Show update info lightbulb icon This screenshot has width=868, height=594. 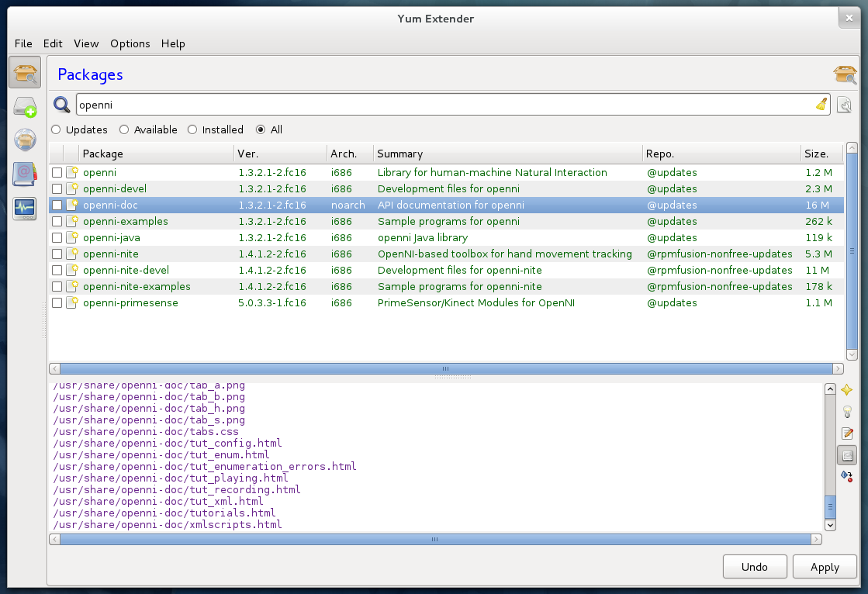pyautogui.click(x=847, y=412)
